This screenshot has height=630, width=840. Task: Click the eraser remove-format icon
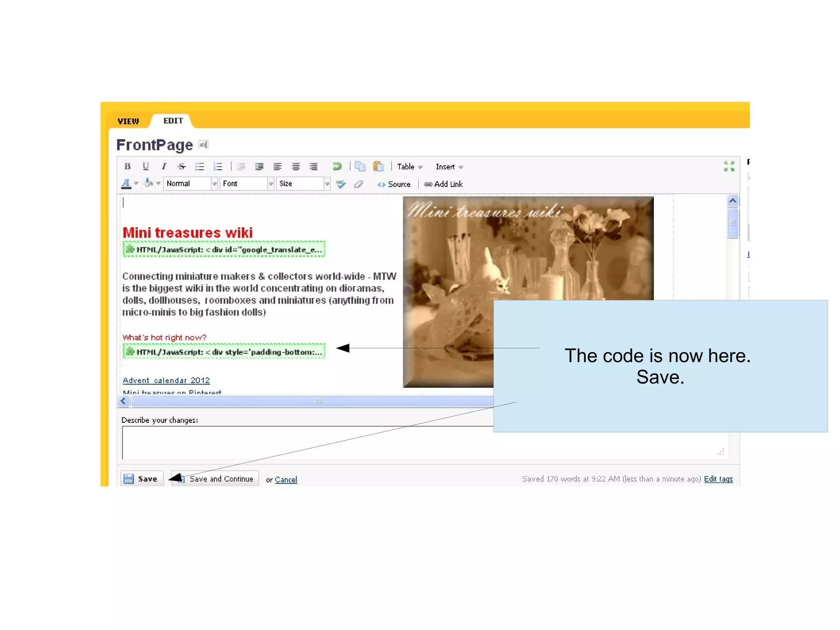pyautogui.click(x=358, y=184)
